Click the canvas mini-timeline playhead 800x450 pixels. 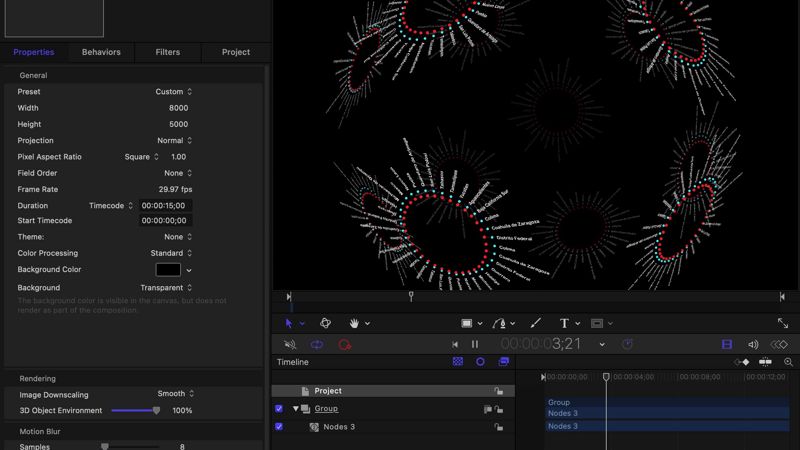tap(411, 296)
